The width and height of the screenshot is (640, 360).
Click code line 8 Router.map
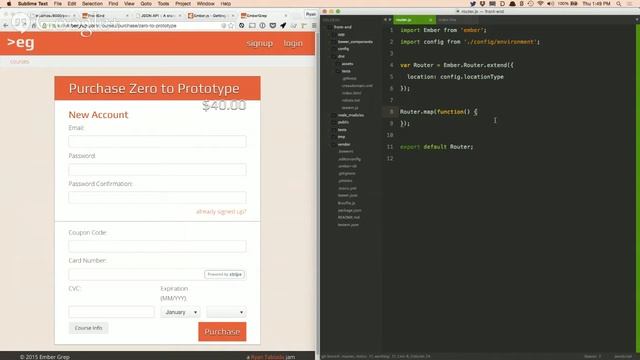tap(439, 112)
